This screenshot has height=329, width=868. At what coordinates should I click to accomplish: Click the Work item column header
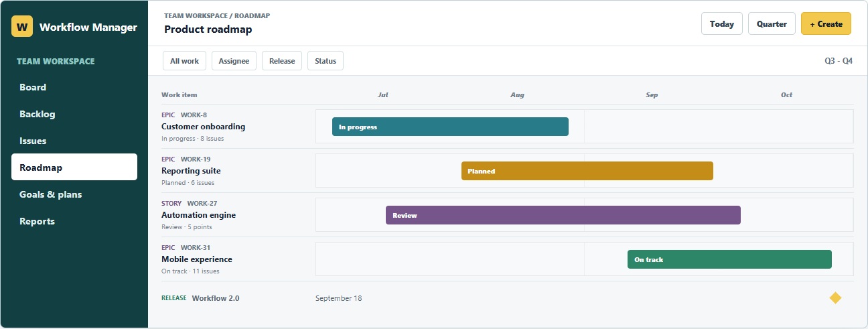tap(179, 95)
